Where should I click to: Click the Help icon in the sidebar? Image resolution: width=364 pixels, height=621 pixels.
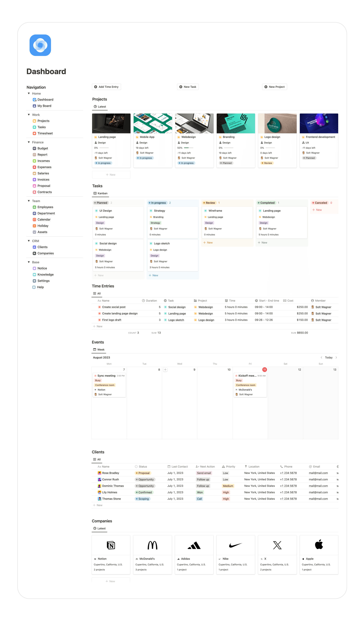(x=34, y=287)
